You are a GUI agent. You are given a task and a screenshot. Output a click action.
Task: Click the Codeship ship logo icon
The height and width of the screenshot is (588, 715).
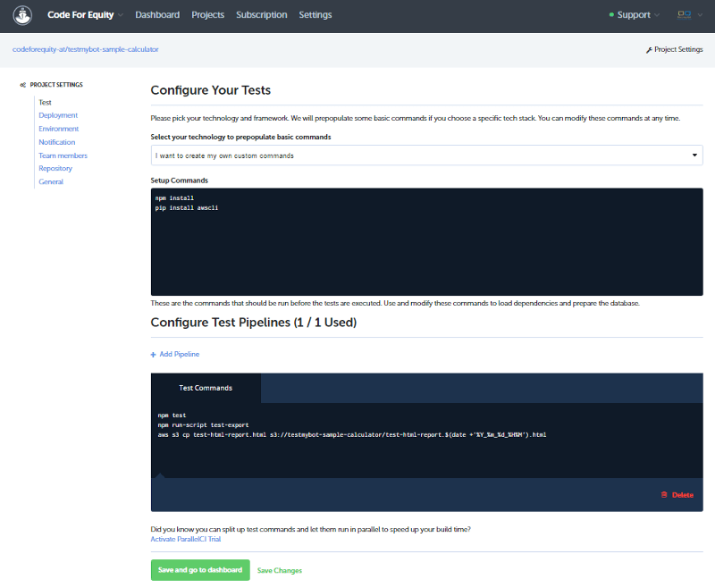[x=22, y=15]
